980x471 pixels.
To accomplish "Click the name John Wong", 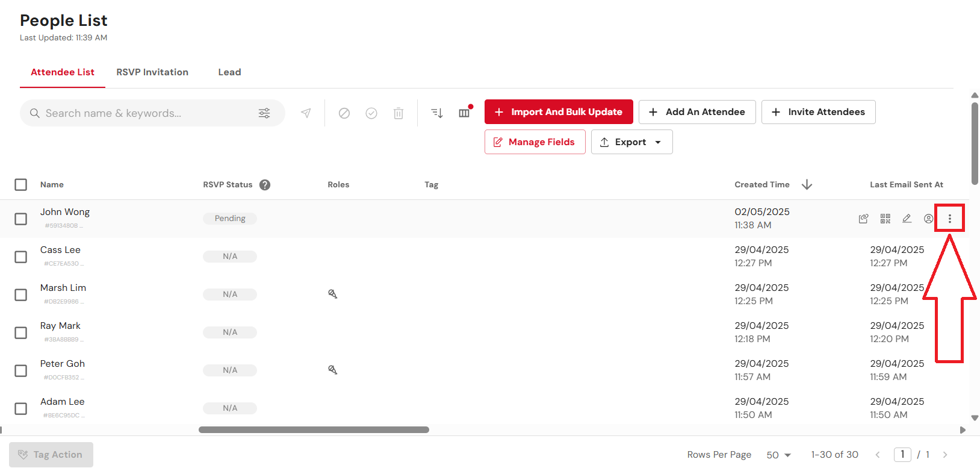I will point(65,212).
